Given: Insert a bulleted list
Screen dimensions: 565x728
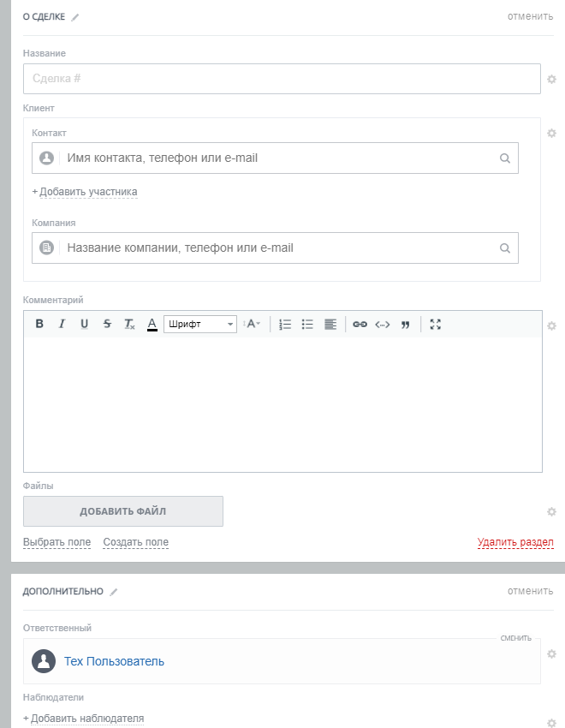Looking at the screenshot, I should click(x=307, y=325).
